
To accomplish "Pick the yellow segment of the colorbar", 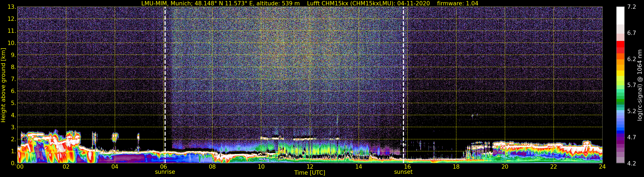I will pyautogui.click(x=620, y=73).
